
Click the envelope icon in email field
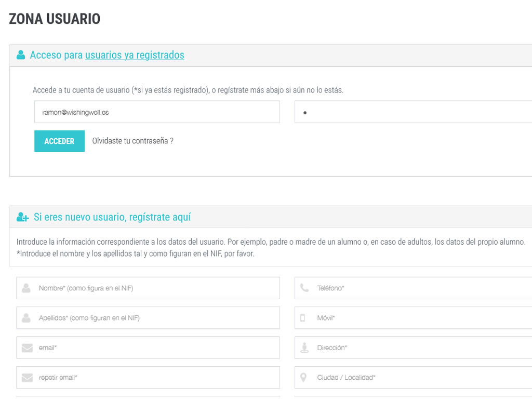click(x=27, y=348)
